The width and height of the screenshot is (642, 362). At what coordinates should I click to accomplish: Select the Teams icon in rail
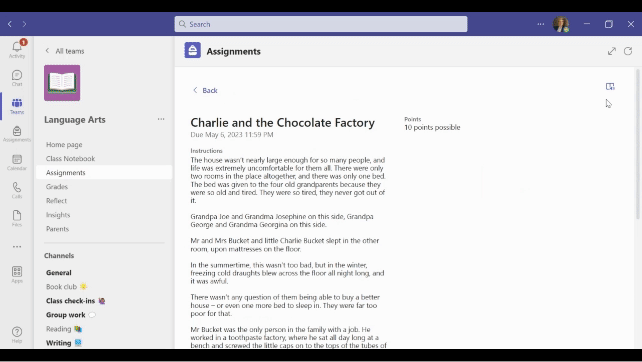pos(17,106)
